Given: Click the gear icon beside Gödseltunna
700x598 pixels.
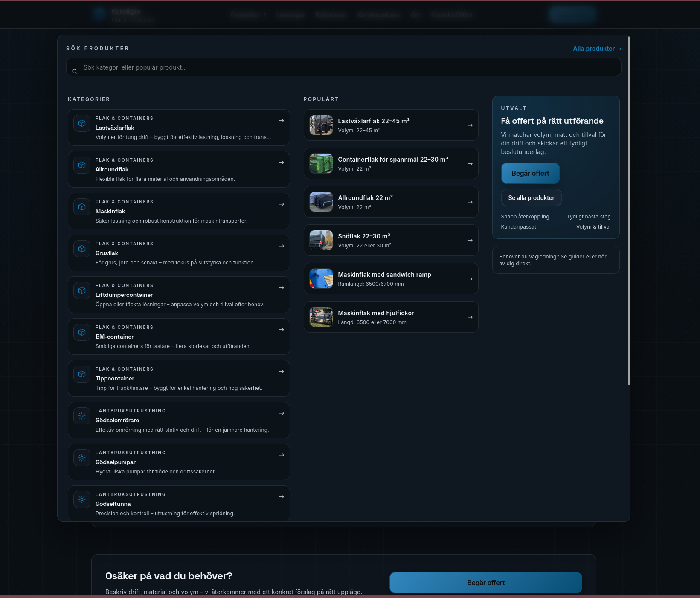Looking at the screenshot, I should click(82, 499).
